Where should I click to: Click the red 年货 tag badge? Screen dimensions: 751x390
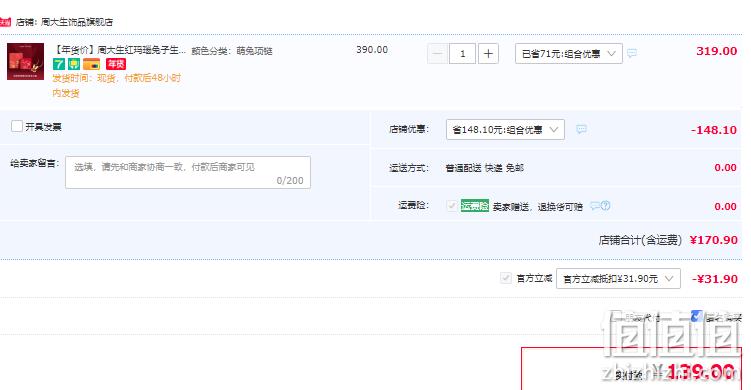pyautogui.click(x=116, y=64)
